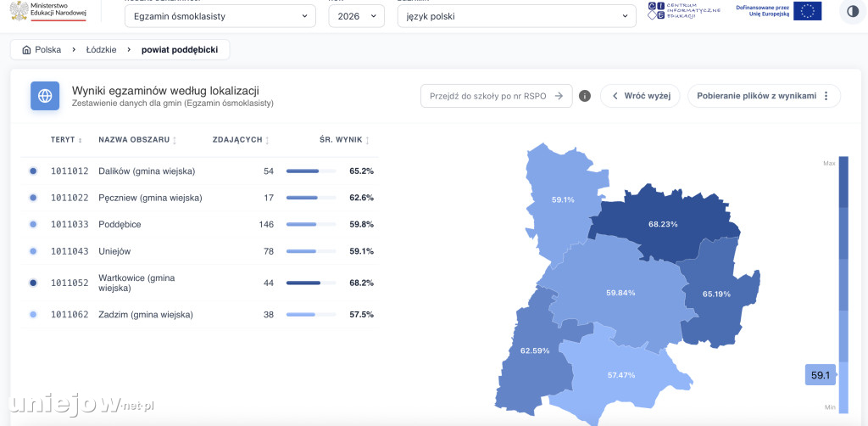Select Zadzim (gmina wiejska) row name

tap(146, 315)
